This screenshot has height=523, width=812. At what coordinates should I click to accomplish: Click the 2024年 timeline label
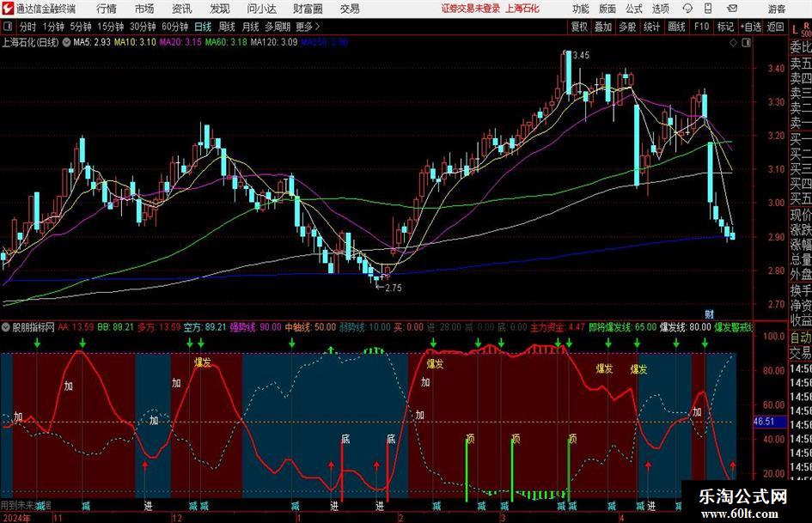(16, 518)
